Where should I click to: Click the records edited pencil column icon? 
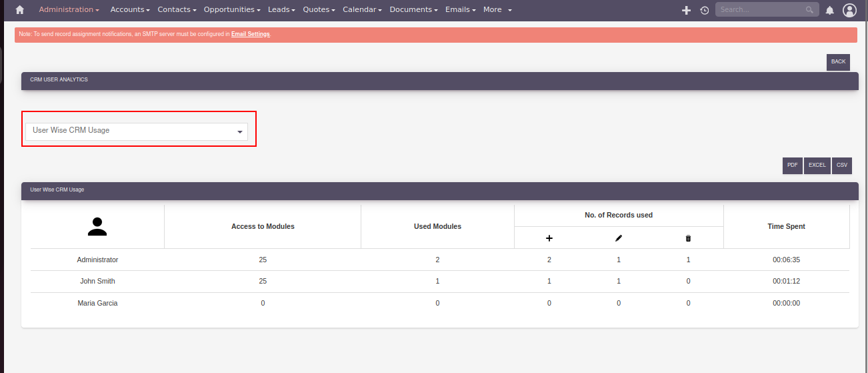click(x=619, y=238)
